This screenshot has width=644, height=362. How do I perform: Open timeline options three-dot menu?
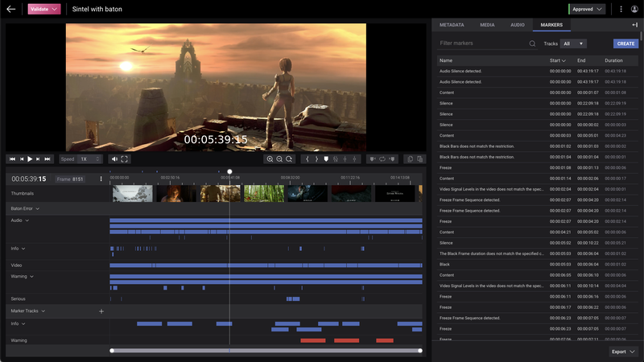[101, 179]
